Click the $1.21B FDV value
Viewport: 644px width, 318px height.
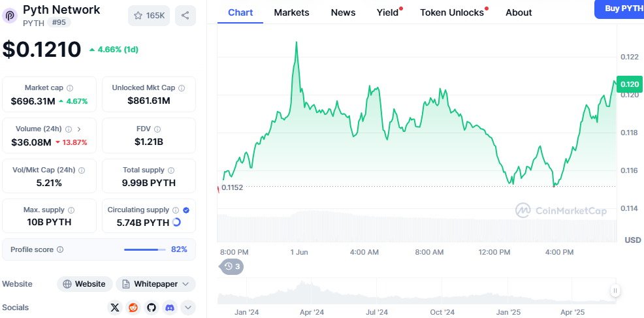point(149,142)
